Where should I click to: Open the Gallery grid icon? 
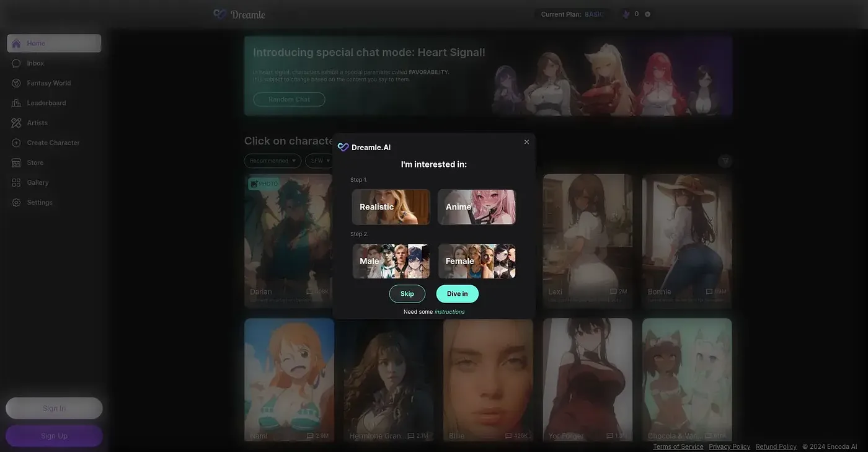pyautogui.click(x=16, y=182)
